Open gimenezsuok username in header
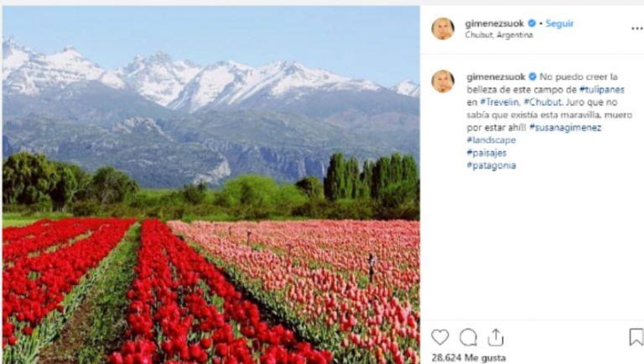 click(494, 23)
